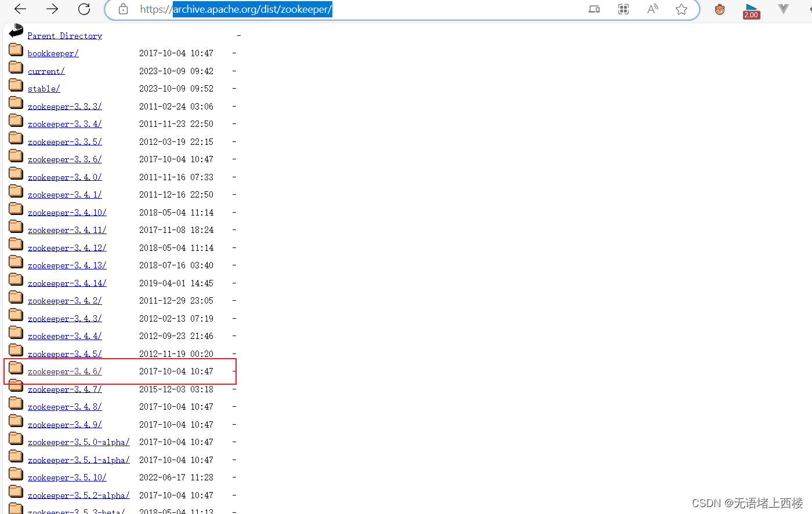Screen dimensions: 812x514
Task: Click folder icon beside zookeeper-3.5.10/
Action: [x=16, y=474]
